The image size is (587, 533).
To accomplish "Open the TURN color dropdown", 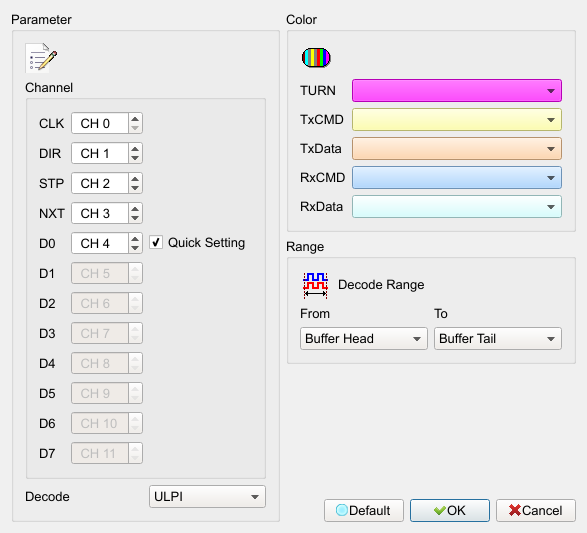I will click(x=457, y=90).
